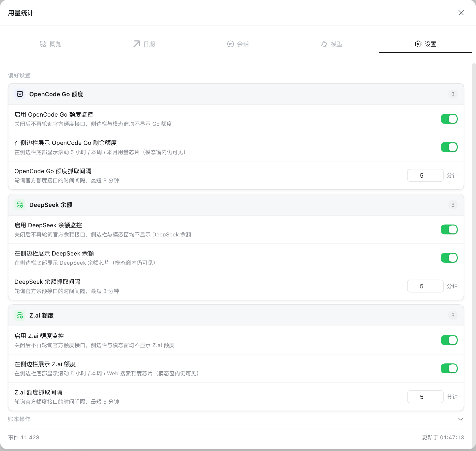Click the OpenCode Go 额度抓取间隔 label
Image resolution: width=476 pixels, height=451 pixels.
point(53,171)
